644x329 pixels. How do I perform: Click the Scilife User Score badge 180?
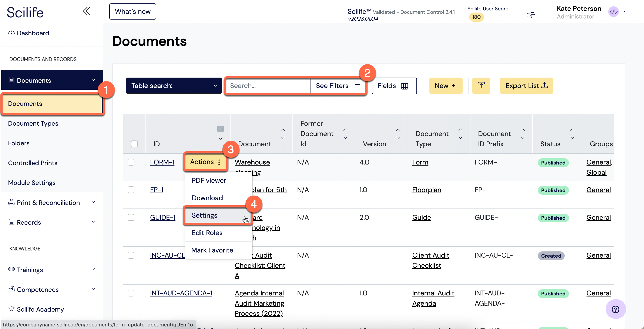coord(476,17)
